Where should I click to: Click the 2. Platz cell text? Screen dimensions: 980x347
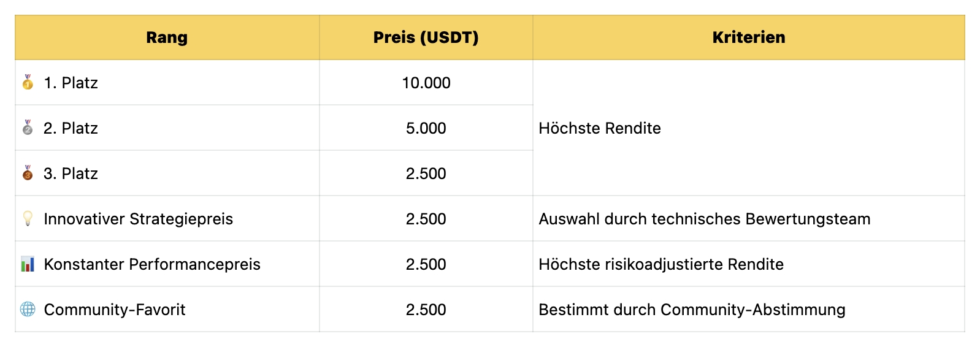coord(71,128)
